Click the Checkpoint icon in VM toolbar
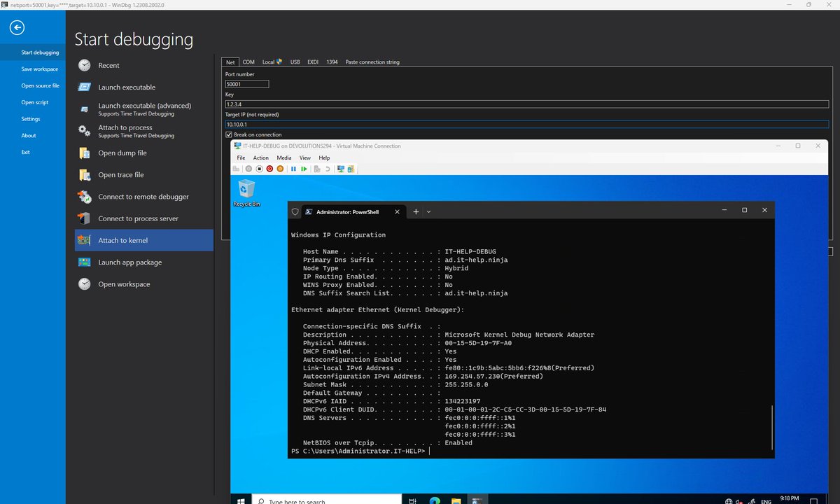This screenshot has height=504, width=840. click(x=317, y=169)
